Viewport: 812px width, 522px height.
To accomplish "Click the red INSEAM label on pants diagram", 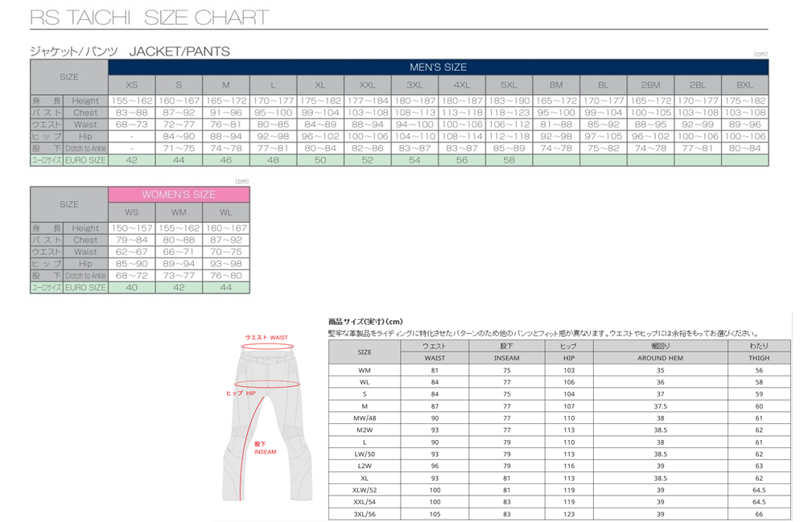I will point(265,452).
